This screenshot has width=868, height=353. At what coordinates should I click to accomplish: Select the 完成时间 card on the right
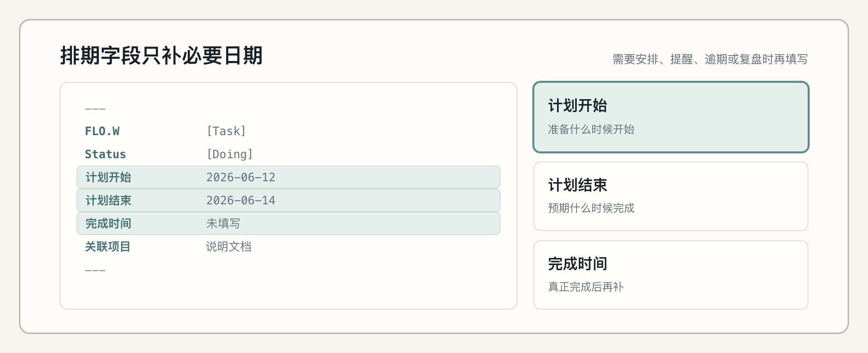[671, 275]
